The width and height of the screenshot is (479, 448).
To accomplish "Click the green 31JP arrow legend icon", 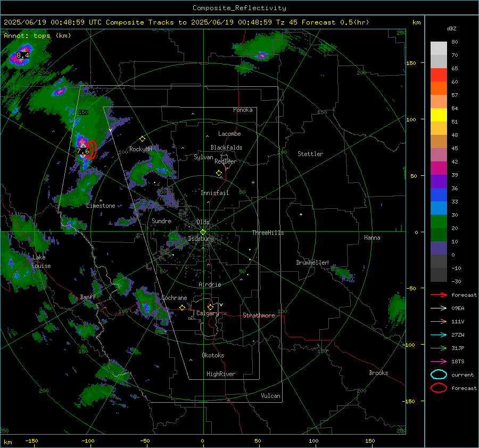I will 439,348.
